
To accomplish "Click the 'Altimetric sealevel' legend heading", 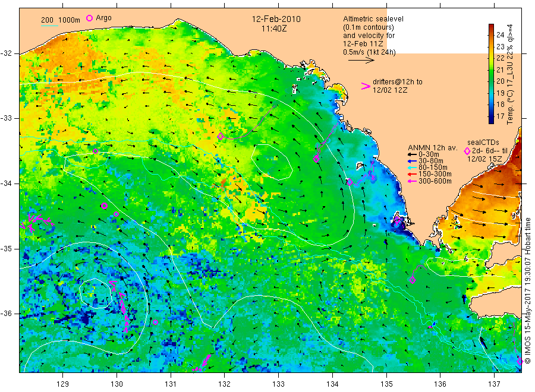I will click(x=373, y=19).
